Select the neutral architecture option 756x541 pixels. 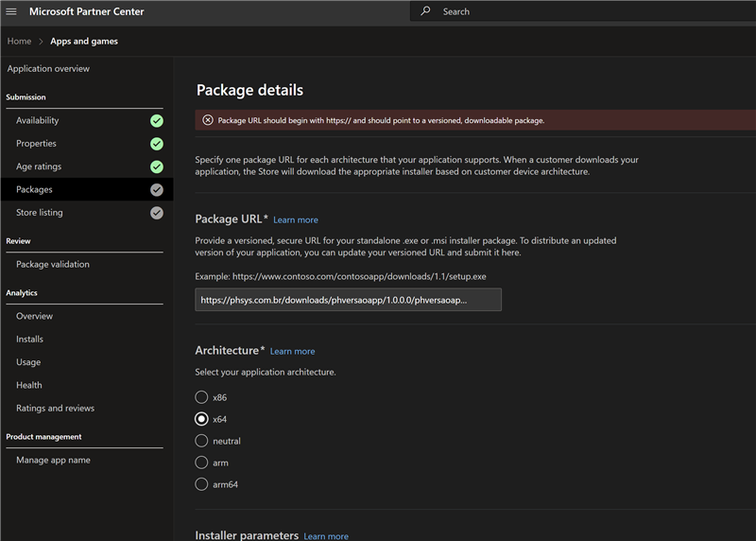click(201, 441)
